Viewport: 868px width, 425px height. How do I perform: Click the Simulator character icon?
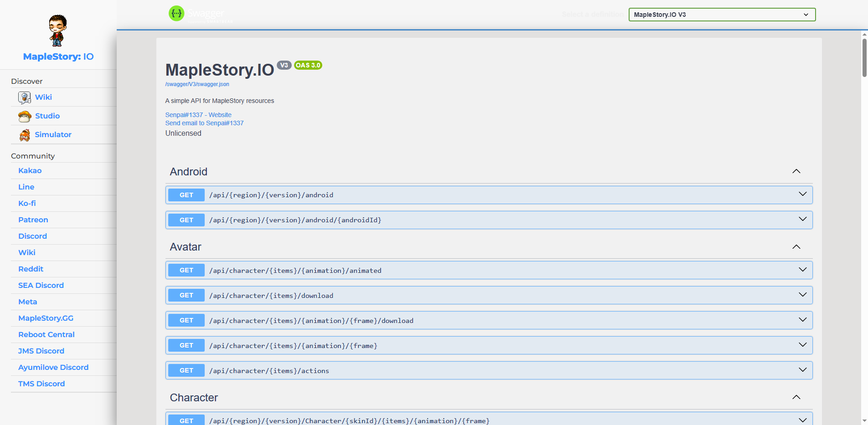24,134
